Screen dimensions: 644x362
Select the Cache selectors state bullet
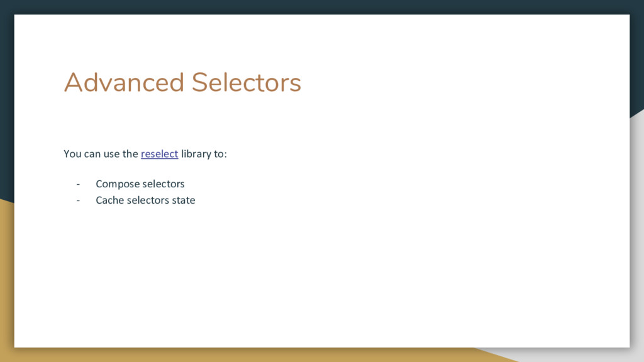click(x=145, y=200)
